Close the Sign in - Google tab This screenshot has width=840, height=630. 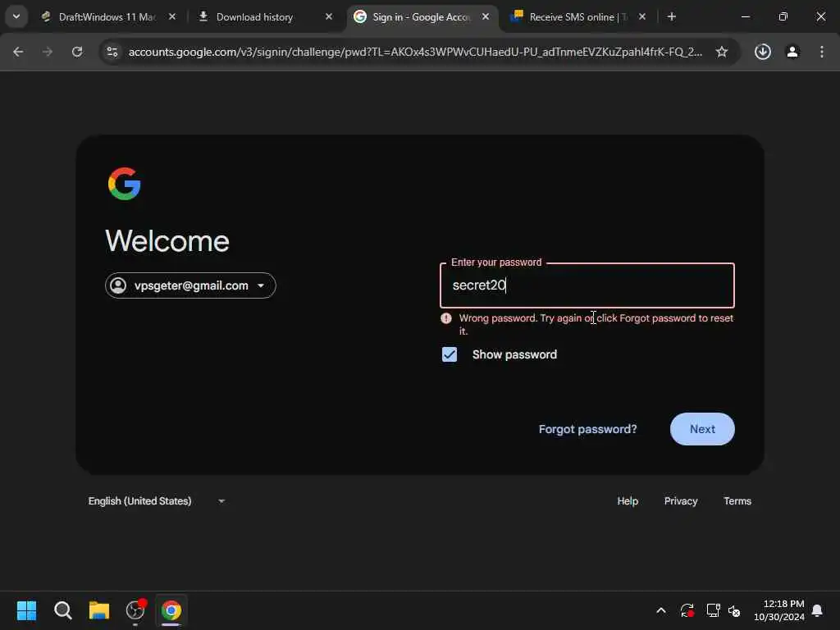tap(486, 17)
